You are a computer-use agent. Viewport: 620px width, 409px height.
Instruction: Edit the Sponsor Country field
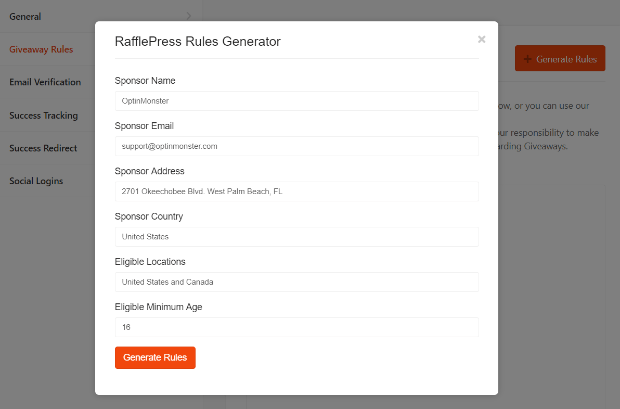click(297, 237)
